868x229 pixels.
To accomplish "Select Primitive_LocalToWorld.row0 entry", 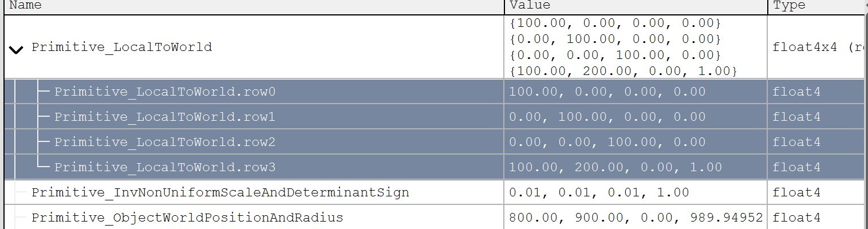I will coord(165,92).
